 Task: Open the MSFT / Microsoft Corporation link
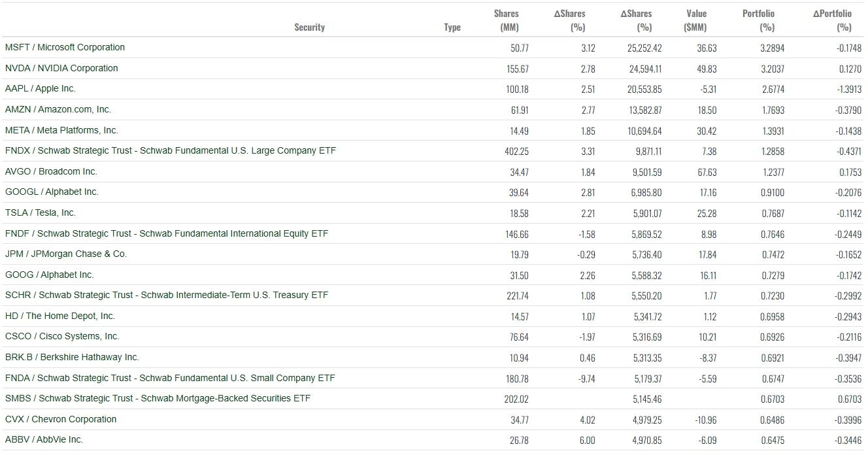65,47
